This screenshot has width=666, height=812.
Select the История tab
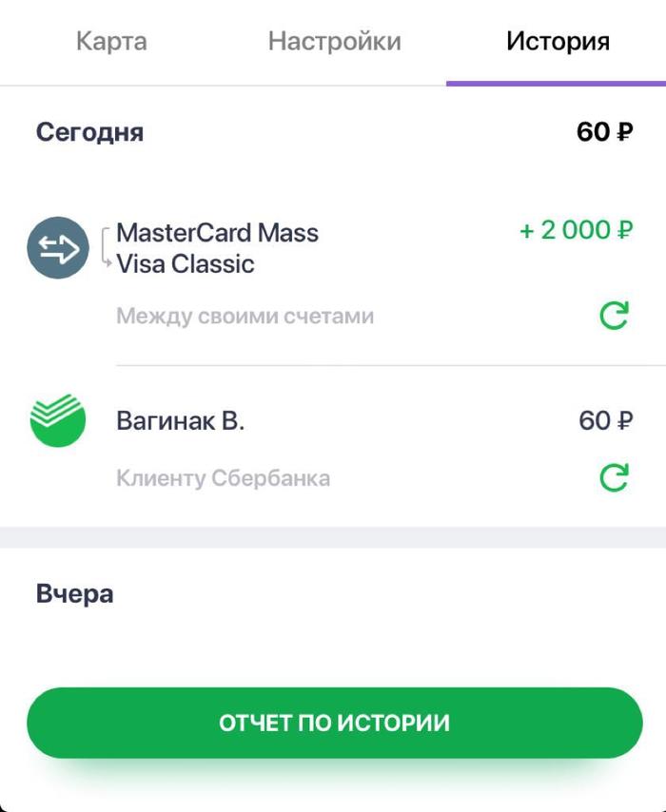pos(558,42)
